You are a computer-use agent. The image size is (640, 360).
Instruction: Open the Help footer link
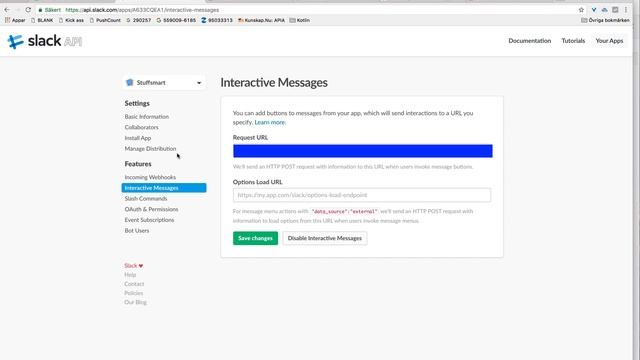coord(130,275)
